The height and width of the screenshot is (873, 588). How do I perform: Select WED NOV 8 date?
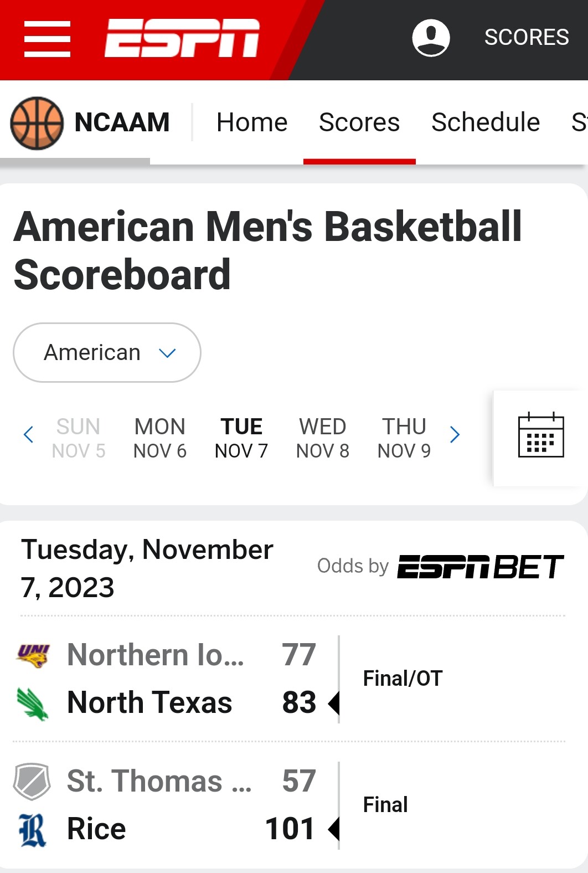(323, 438)
